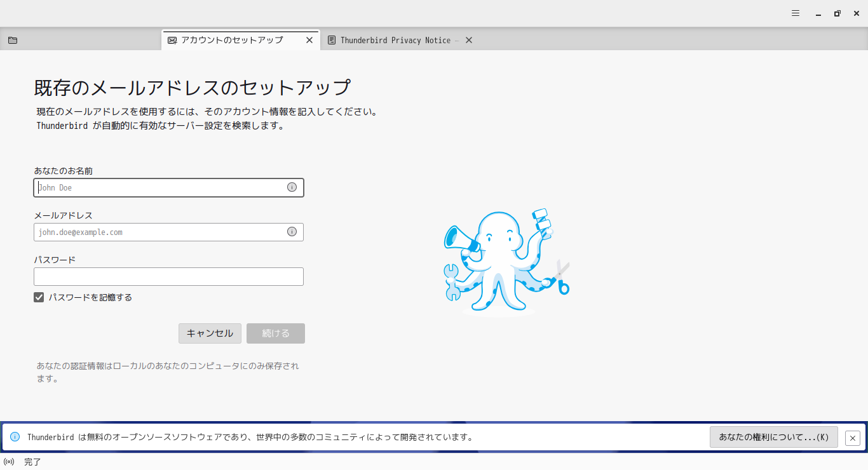Click the 既存のメールアドレスのセットアップ heading
868x470 pixels.
[x=192, y=88]
